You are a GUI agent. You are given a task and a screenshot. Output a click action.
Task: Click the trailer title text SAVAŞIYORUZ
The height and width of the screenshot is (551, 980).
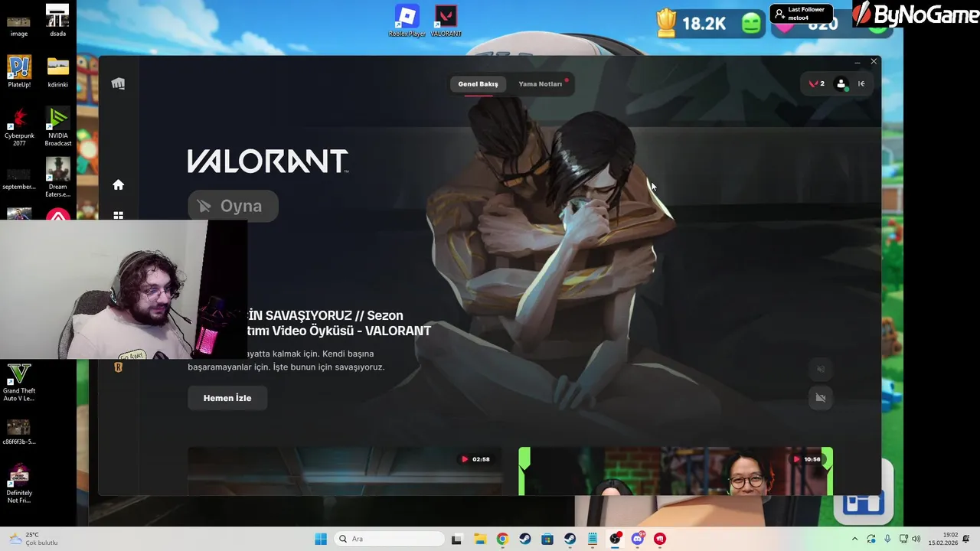[309, 315]
